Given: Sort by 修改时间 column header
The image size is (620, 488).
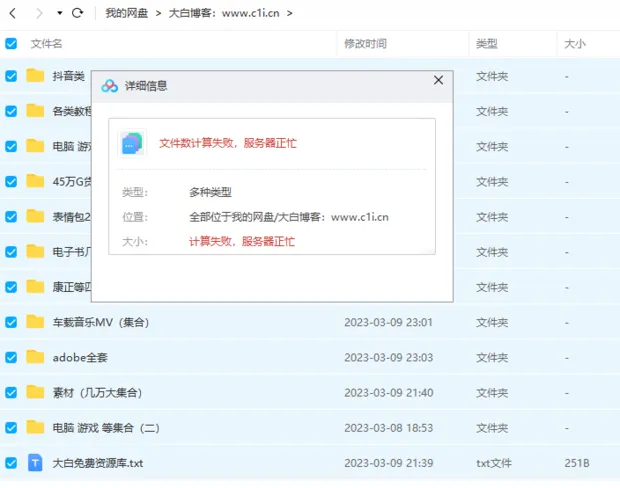Looking at the screenshot, I should 365,44.
